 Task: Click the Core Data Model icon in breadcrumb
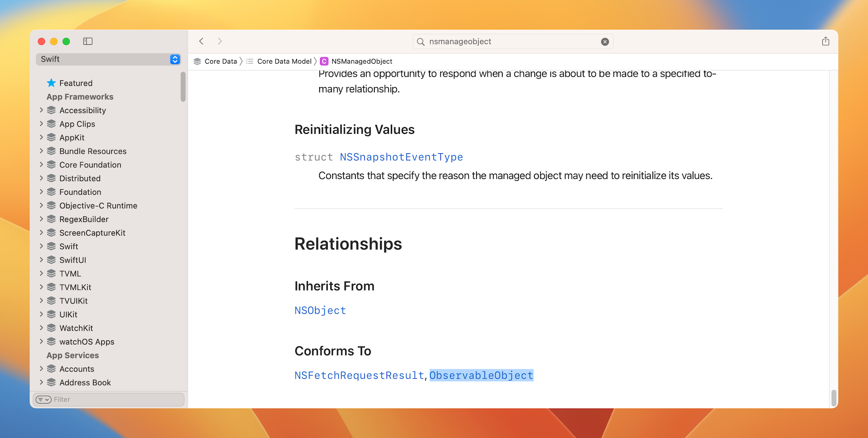point(250,61)
